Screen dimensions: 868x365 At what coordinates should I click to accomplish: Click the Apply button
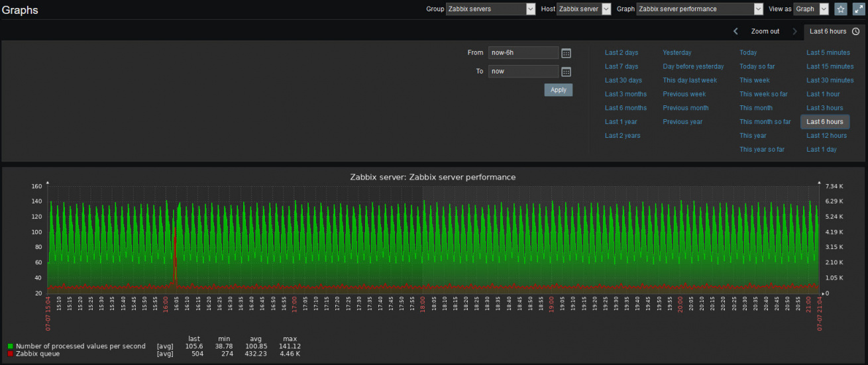(x=559, y=90)
